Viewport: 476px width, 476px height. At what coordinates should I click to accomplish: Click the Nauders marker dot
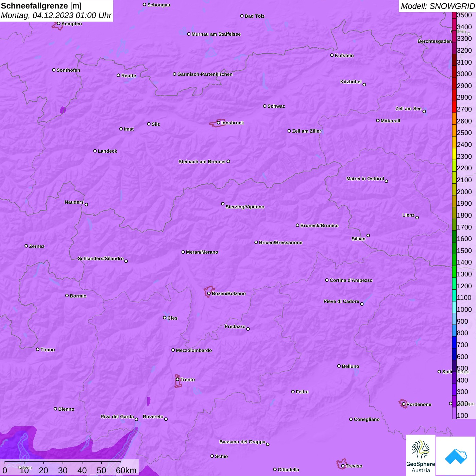tap(86, 204)
